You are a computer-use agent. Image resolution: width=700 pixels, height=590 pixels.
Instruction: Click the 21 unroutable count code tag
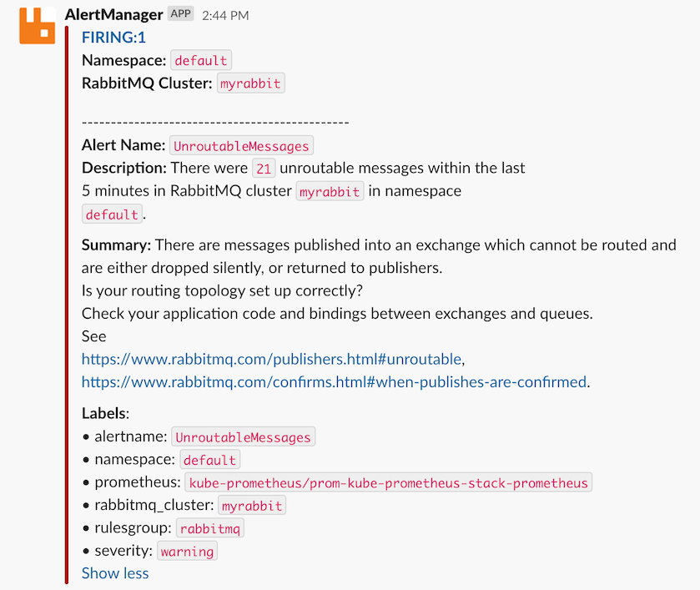(264, 169)
